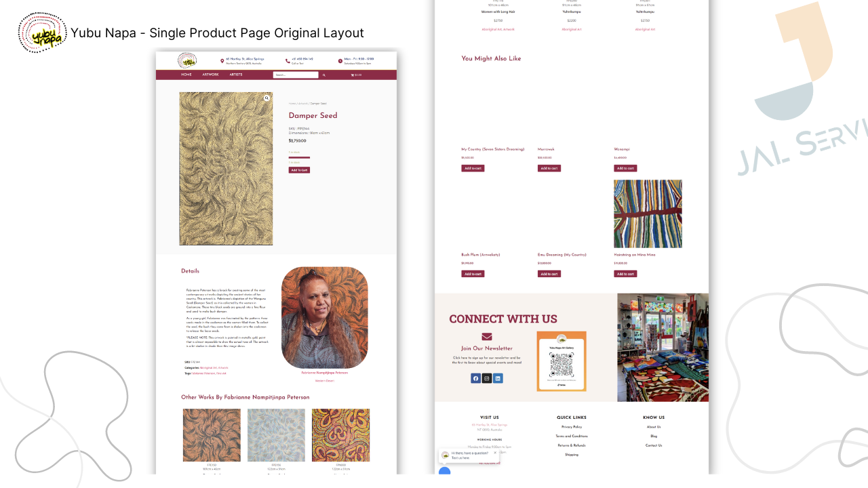Open the Instagram social icon
The height and width of the screenshot is (488, 868).
[x=487, y=378]
